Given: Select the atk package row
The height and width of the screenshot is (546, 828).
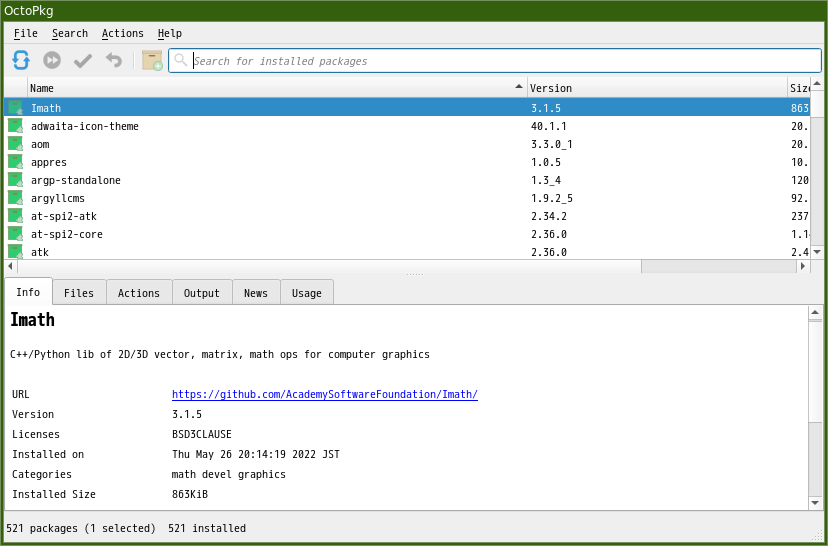Looking at the screenshot, I should click(407, 251).
